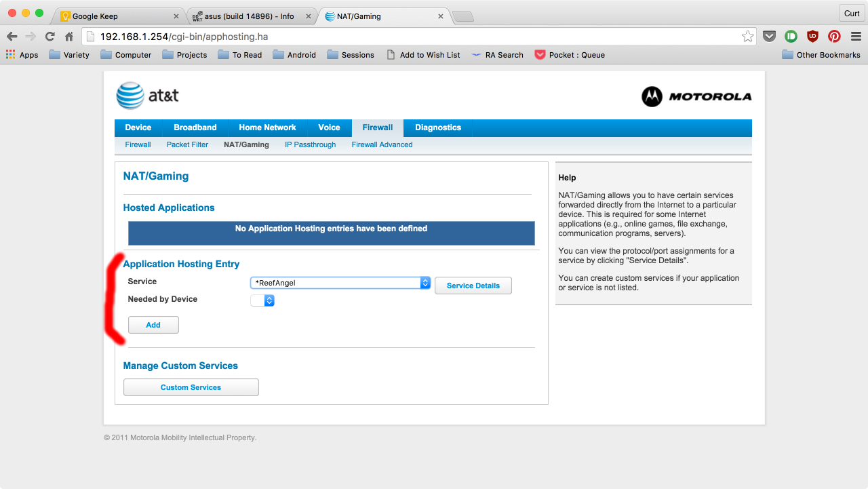Go to browser home icon

click(x=68, y=37)
